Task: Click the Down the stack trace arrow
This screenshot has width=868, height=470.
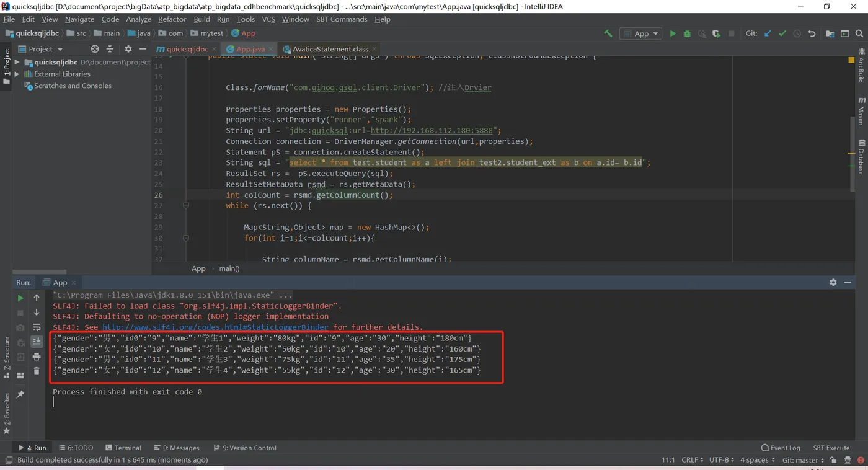Action: click(x=37, y=313)
